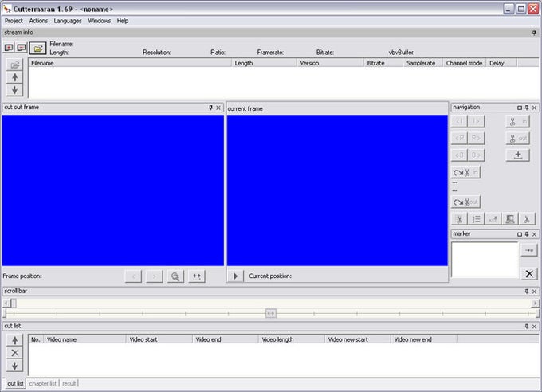The image size is (542, 392).
Task: Open the Project menu
Action: pos(14,21)
